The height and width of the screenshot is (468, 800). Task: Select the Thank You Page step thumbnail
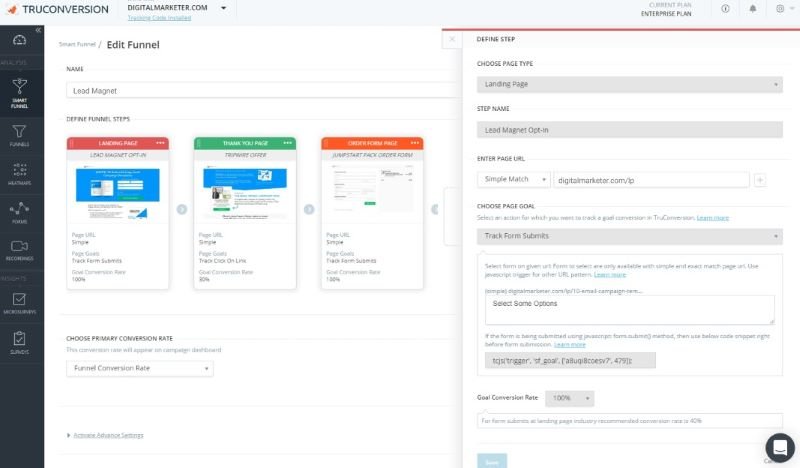pos(245,192)
